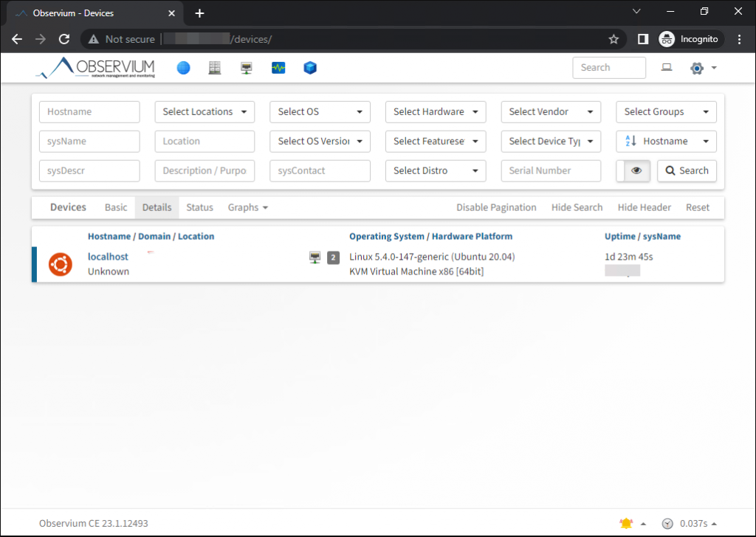Click the health heartbeat graph icon
The width and height of the screenshot is (756, 537).
278,68
